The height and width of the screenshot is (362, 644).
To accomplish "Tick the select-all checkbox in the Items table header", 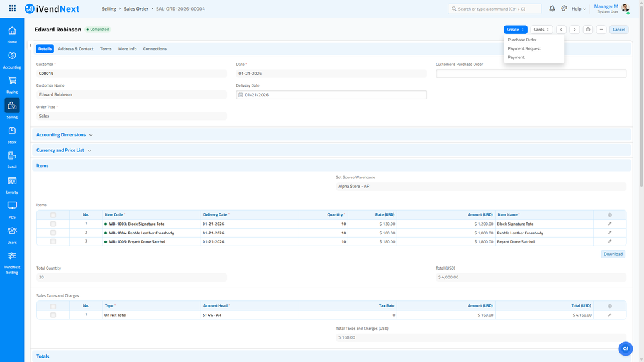I will coord(53,214).
